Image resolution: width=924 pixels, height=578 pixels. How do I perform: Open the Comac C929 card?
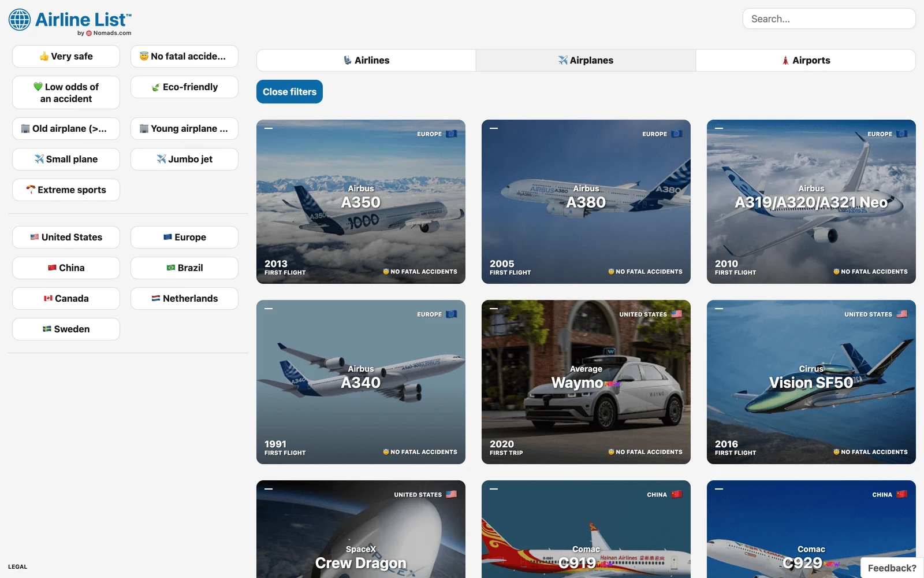tap(811, 529)
